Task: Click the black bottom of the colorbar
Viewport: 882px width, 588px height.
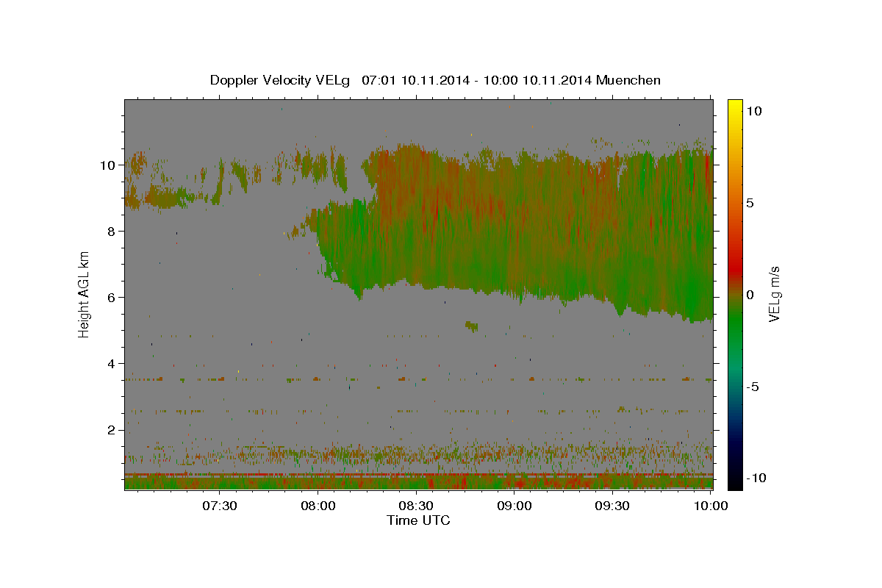Action: [734, 483]
